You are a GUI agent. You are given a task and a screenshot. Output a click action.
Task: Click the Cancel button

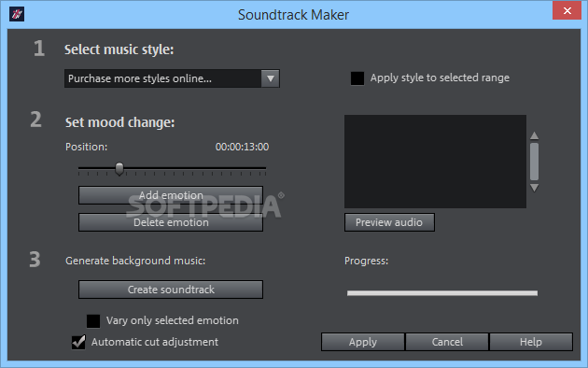coord(447,342)
